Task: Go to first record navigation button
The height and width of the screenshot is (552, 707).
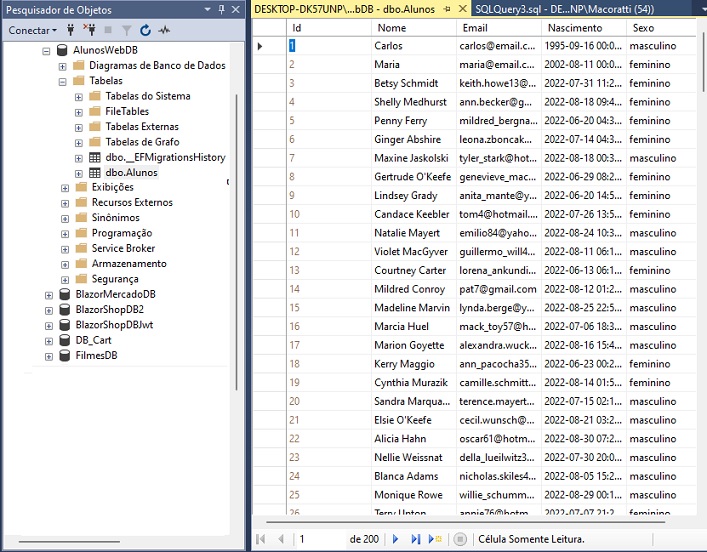Action: point(261,539)
